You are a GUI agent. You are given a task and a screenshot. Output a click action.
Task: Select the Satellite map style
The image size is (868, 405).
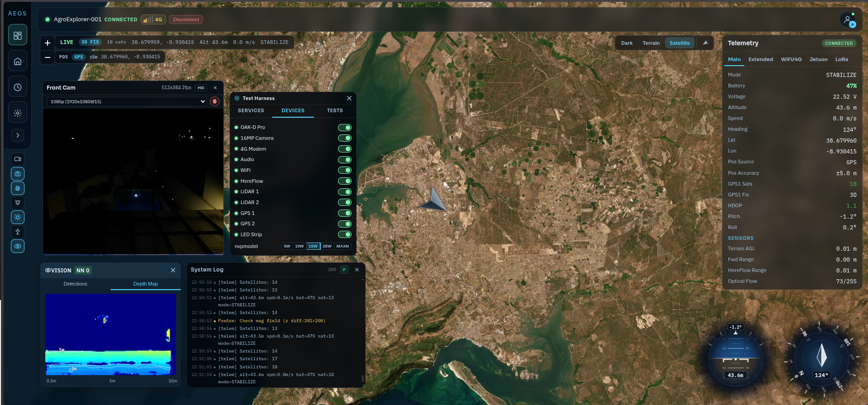point(680,43)
